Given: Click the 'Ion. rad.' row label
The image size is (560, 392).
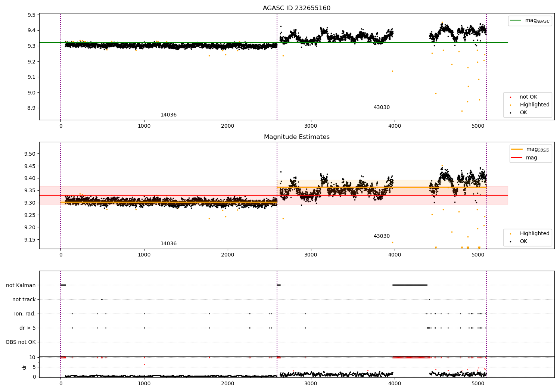Looking at the screenshot, I should point(25,314).
